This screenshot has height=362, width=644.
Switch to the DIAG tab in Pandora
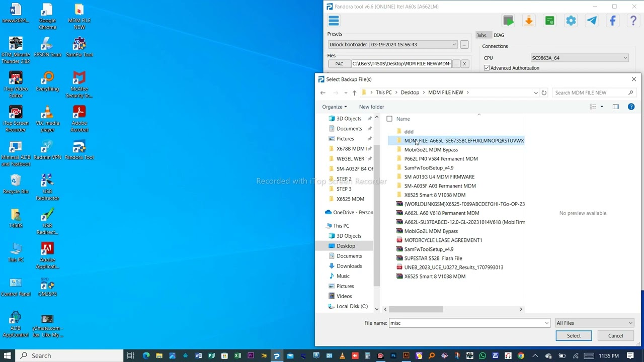click(x=499, y=35)
